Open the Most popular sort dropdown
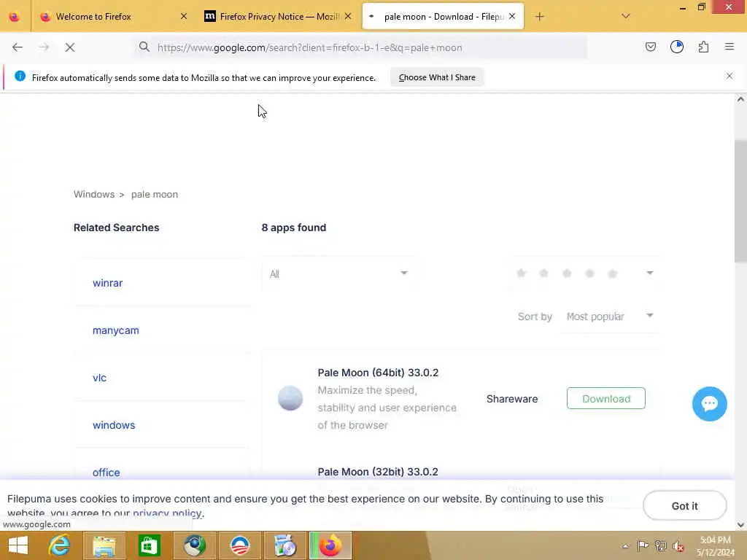This screenshot has width=747, height=560. click(x=609, y=316)
